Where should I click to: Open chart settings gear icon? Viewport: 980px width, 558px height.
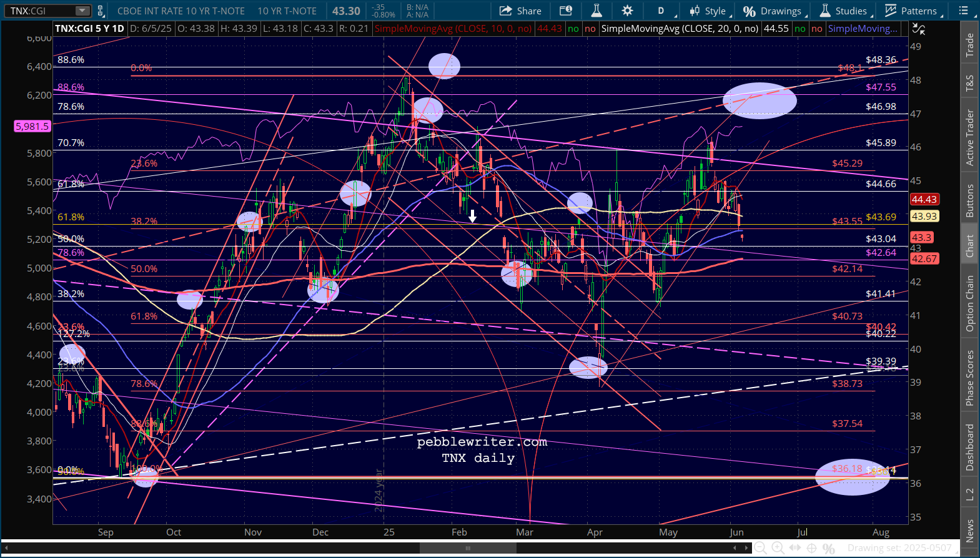[x=627, y=11]
